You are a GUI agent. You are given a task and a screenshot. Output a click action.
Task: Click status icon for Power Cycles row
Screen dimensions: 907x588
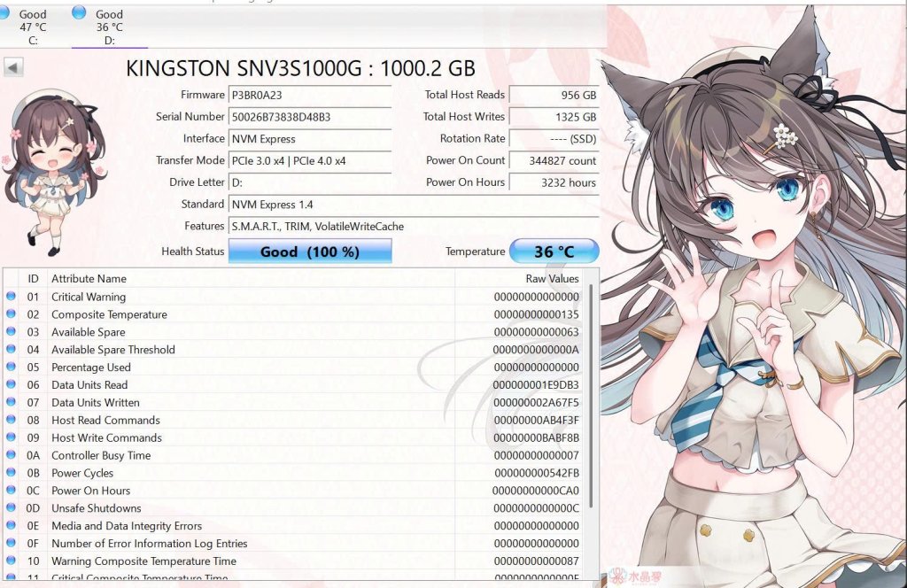coord(11,472)
